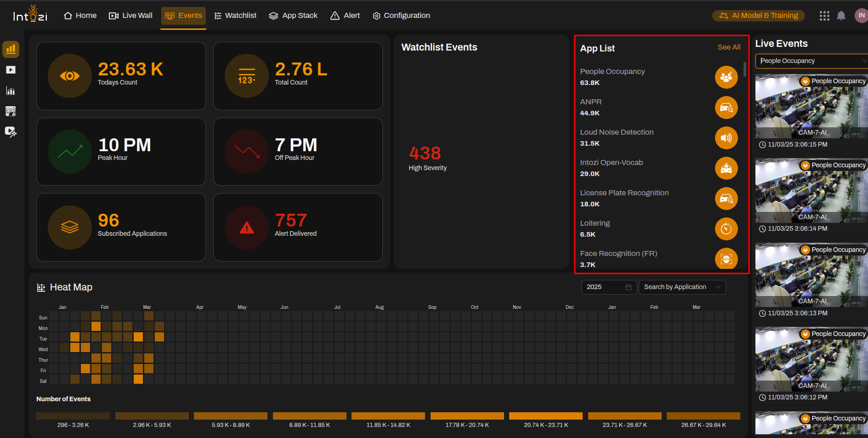This screenshot has height=438, width=868.
Task: Expand the People Occupancy live events dropdown
Action: (811, 61)
